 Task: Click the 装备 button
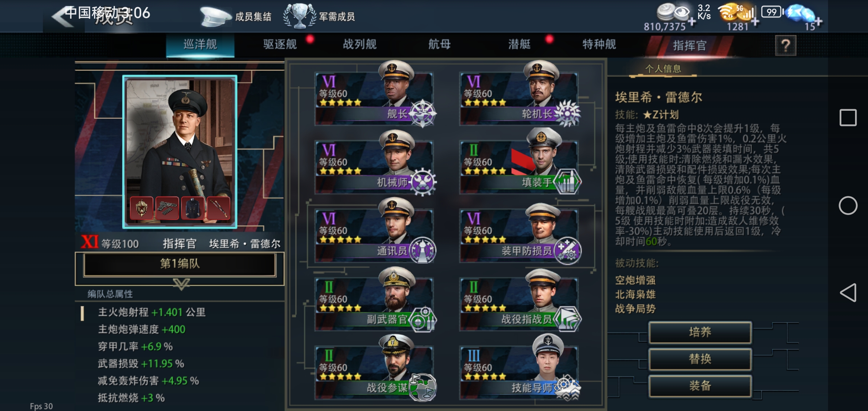700,386
